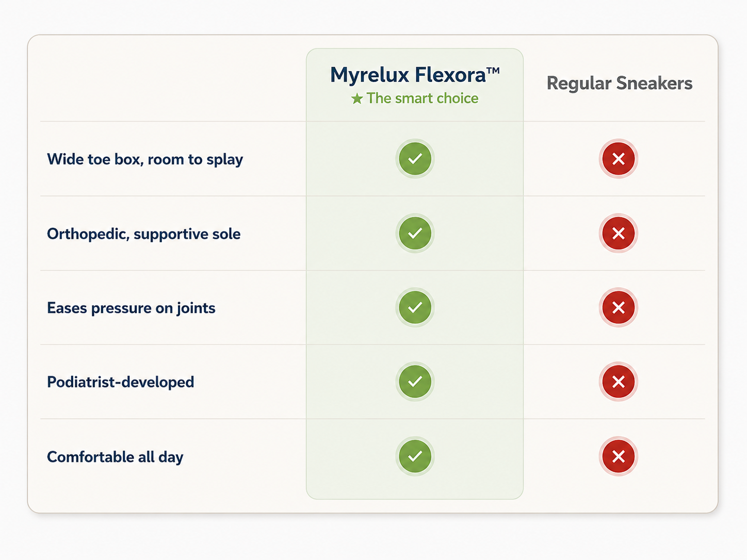Screen dimensions: 747x560
Task: Click red X for Orthopedic supportive sole
Action: point(619,233)
